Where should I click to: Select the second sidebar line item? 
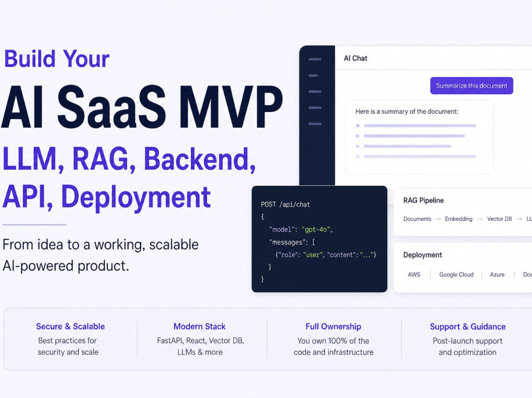(313, 75)
